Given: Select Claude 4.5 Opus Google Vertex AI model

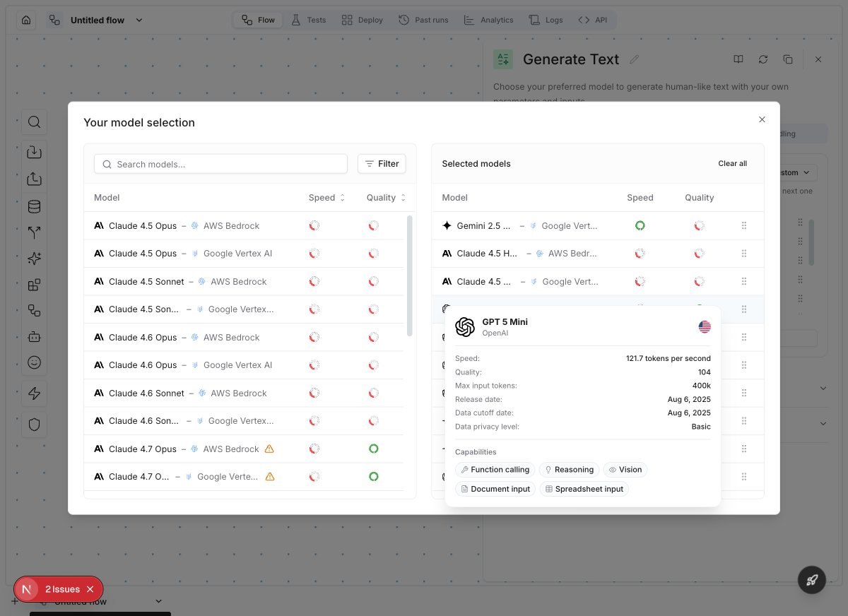Looking at the screenshot, I should coord(244,254).
